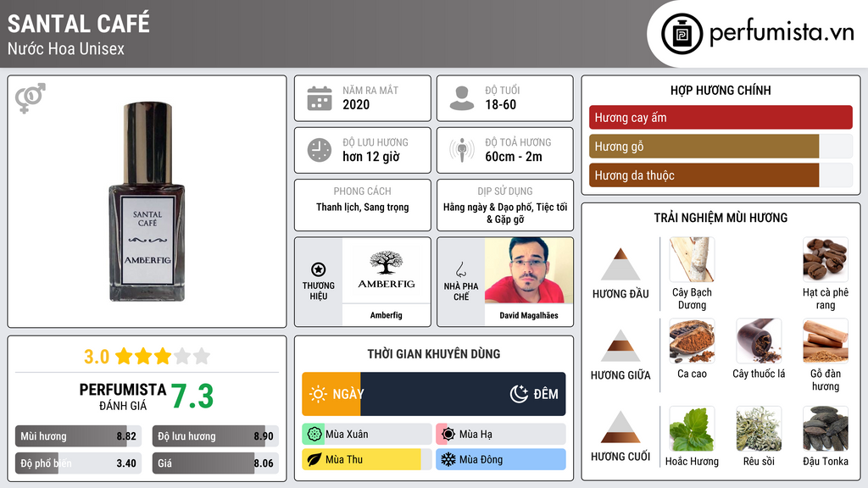This screenshot has width=868, height=488.
Task: Click the star badge icon above Thương hiệu
Action: click(x=319, y=269)
